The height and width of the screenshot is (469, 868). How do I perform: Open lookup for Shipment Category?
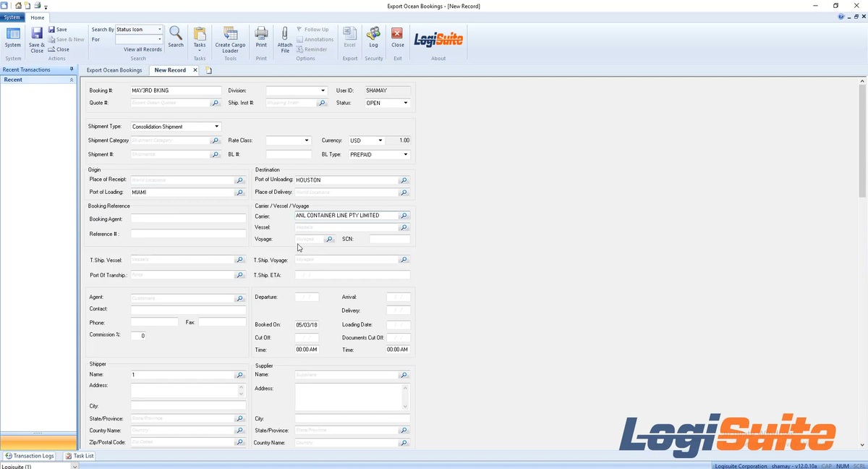pyautogui.click(x=215, y=140)
